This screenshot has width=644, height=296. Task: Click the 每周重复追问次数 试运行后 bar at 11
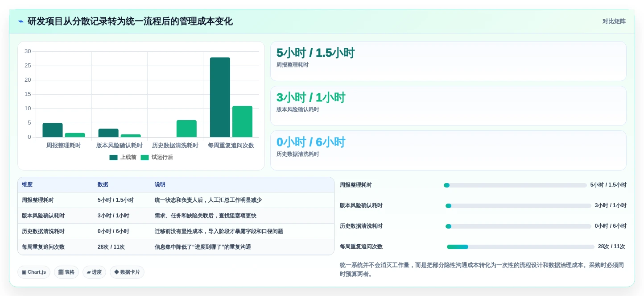(242, 121)
